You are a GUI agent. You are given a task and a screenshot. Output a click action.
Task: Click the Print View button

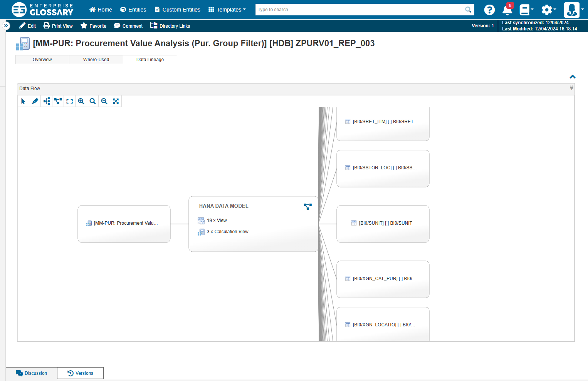(x=58, y=26)
